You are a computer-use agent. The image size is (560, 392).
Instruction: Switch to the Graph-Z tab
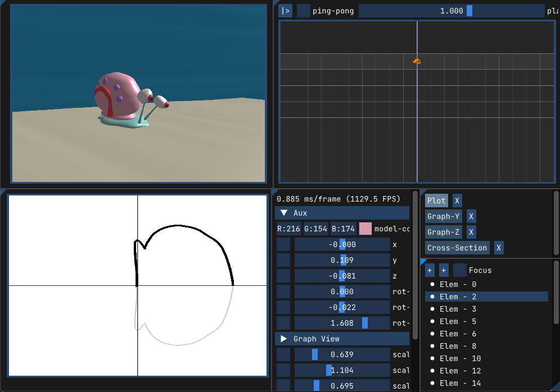coord(444,232)
